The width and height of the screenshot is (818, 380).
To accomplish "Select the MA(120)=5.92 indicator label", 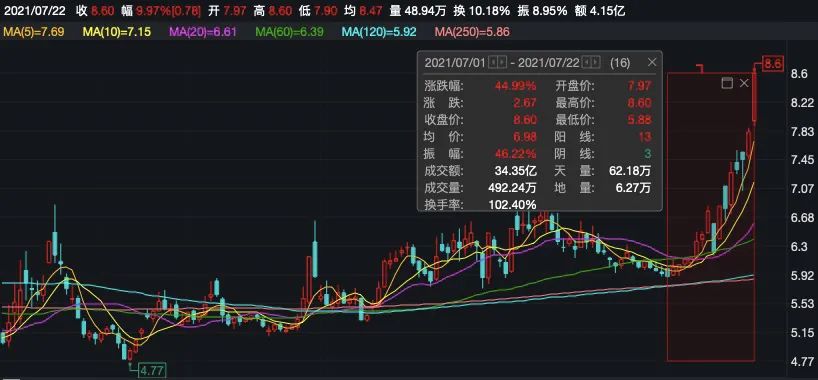I will (379, 32).
